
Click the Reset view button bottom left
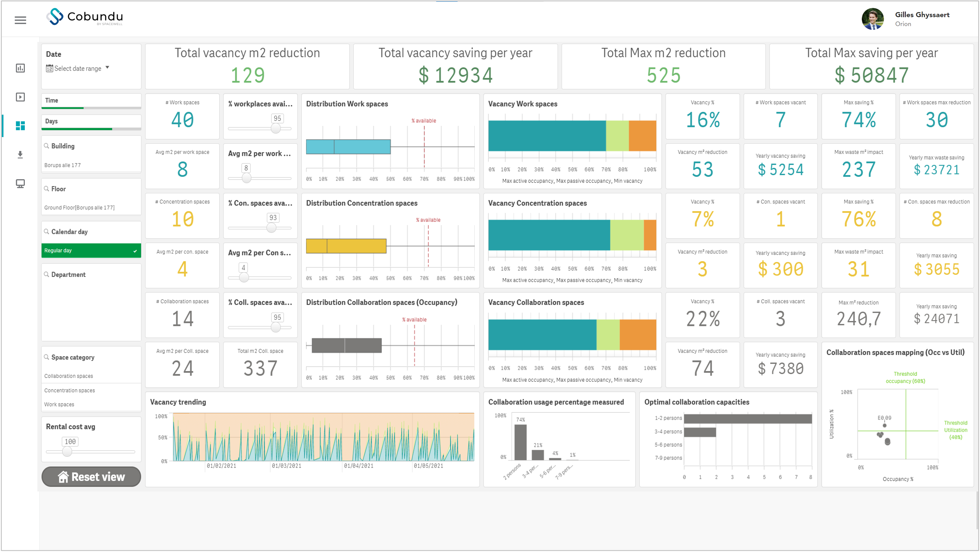point(92,477)
